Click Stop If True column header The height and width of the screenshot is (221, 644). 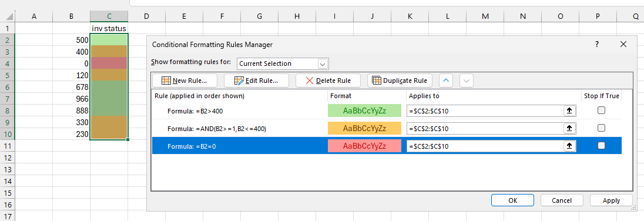(601, 96)
